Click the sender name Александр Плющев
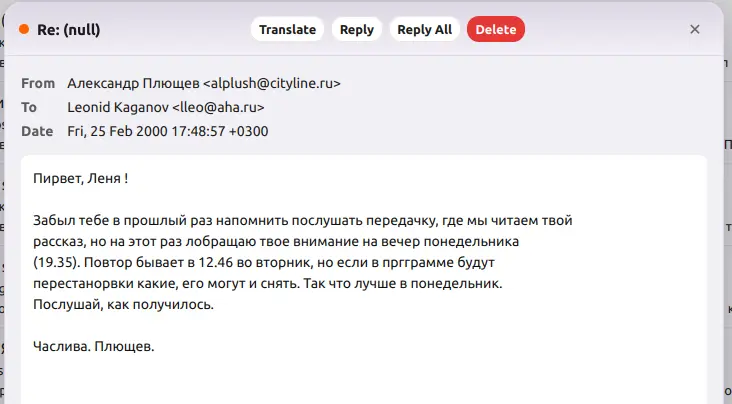Screen dimensions: 732x404 click(134, 83)
